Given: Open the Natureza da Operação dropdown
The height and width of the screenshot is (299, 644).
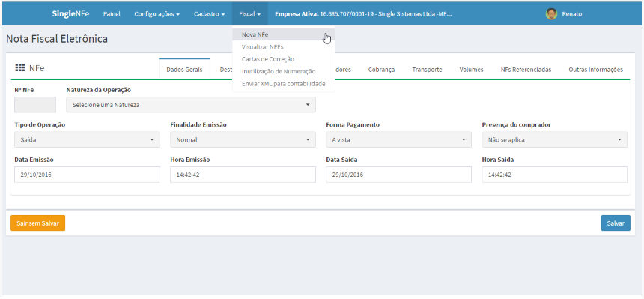Looking at the screenshot, I should (191, 105).
